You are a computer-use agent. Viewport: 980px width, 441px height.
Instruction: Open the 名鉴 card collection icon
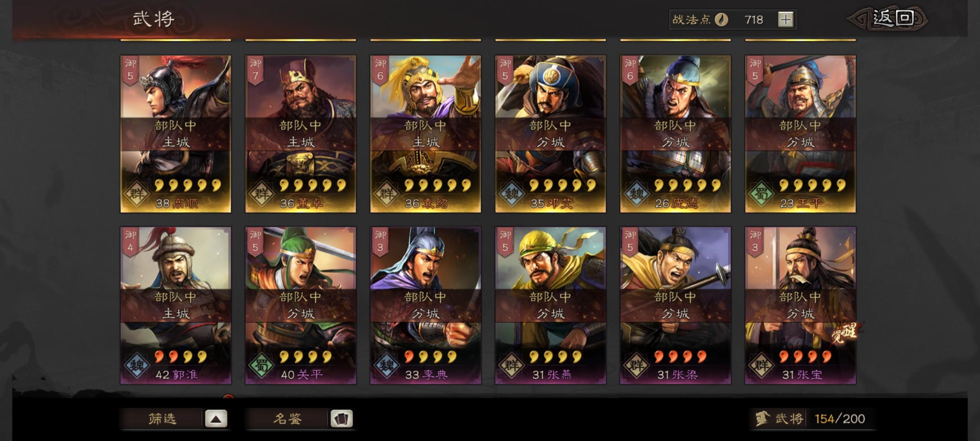point(341,419)
